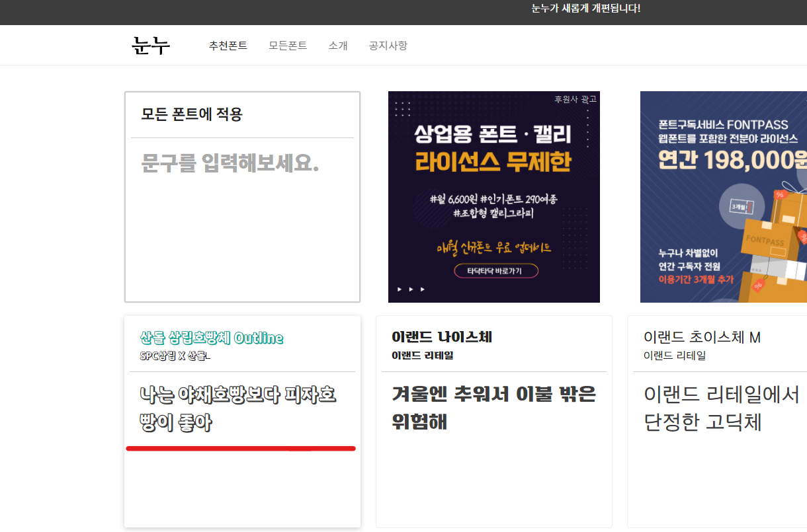
Task: Open the 상업용 폰트 캘리 라이선스 ad banner
Action: click(x=494, y=197)
